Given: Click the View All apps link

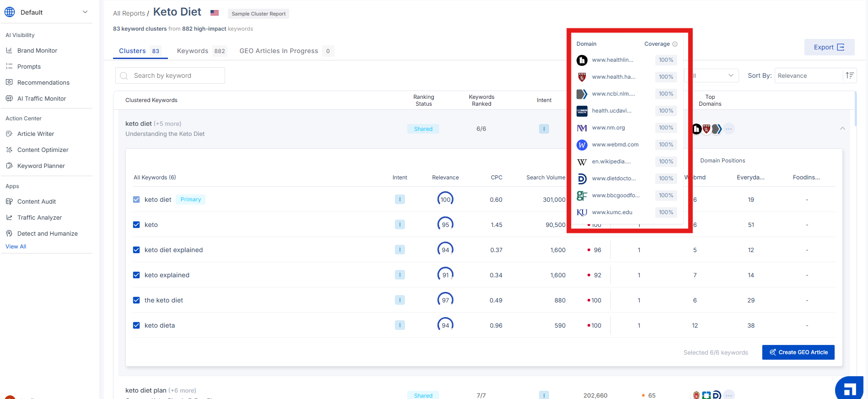Looking at the screenshot, I should point(16,247).
